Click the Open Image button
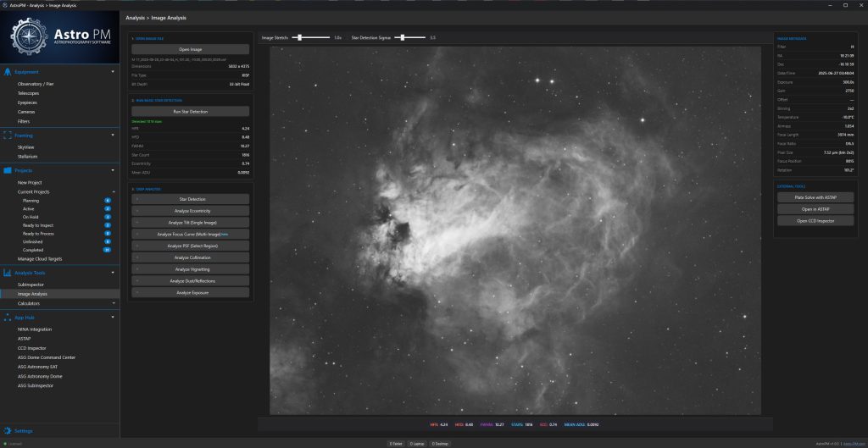This screenshot has height=448, width=868. click(x=191, y=50)
